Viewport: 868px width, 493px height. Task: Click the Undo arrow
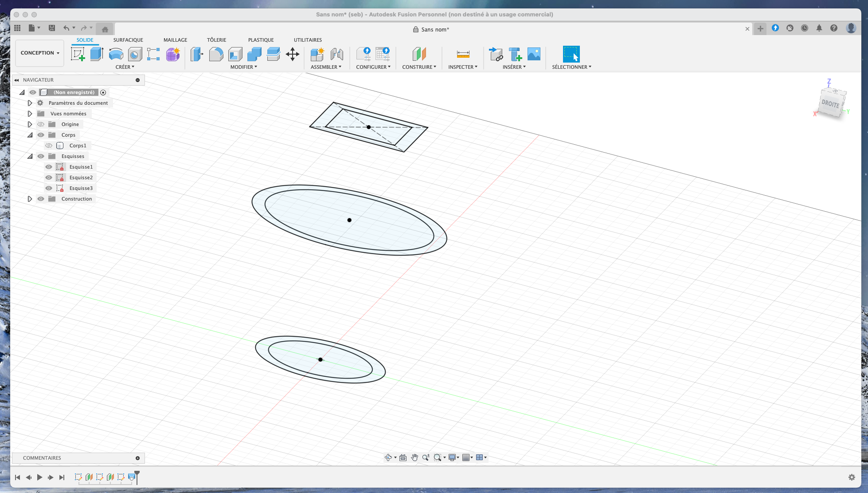pos(66,28)
